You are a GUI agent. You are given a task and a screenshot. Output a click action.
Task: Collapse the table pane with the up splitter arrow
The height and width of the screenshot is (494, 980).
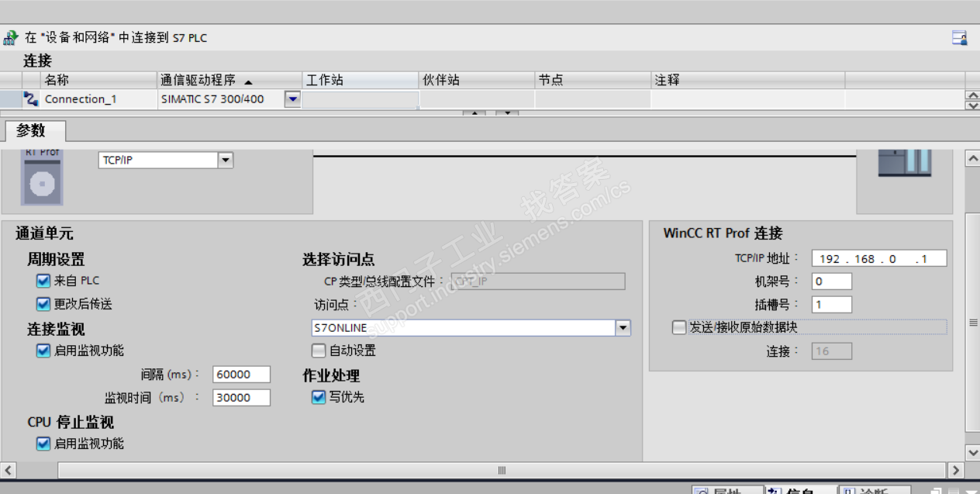474,114
